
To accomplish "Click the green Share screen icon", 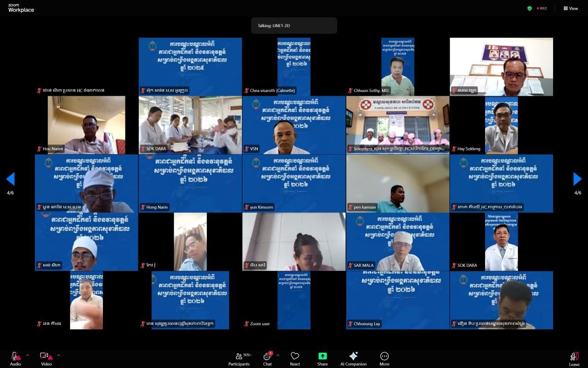I will (322, 356).
